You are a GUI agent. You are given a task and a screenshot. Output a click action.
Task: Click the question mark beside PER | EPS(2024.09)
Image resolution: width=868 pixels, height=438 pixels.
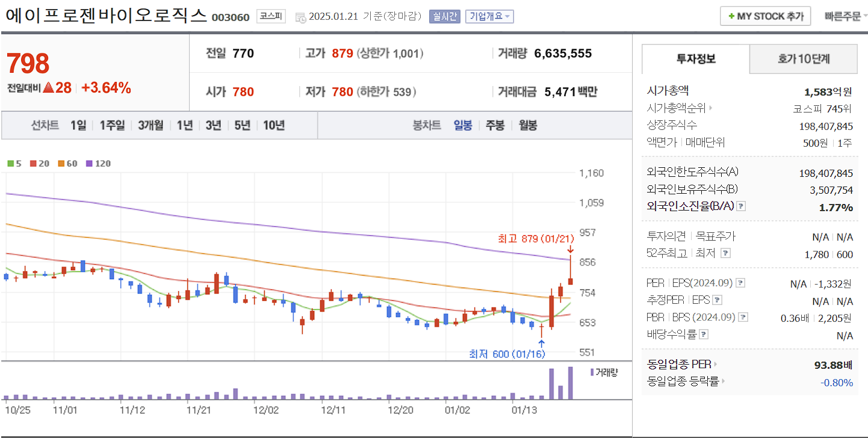pyautogui.click(x=741, y=282)
